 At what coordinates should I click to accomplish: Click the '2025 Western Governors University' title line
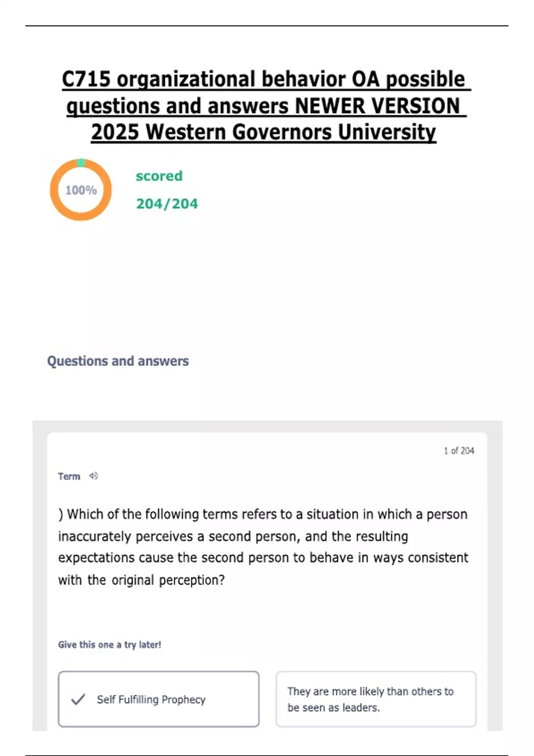tap(263, 132)
